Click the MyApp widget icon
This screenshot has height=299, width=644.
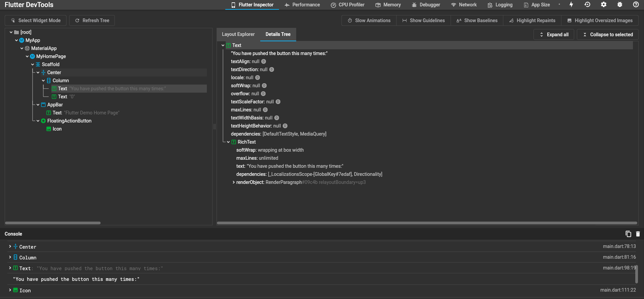[x=22, y=40]
